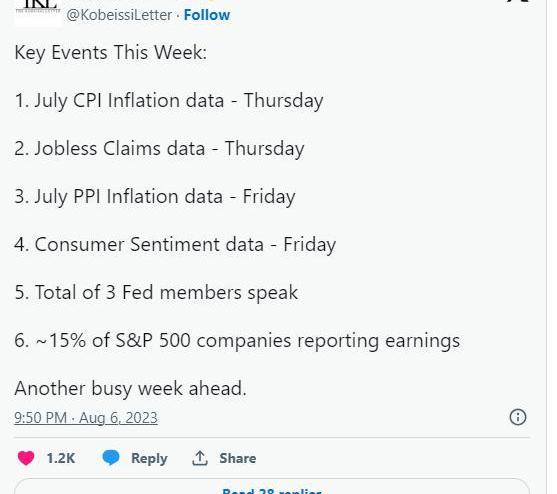Click the 'Key Events This Week:' heading text

tap(110, 53)
